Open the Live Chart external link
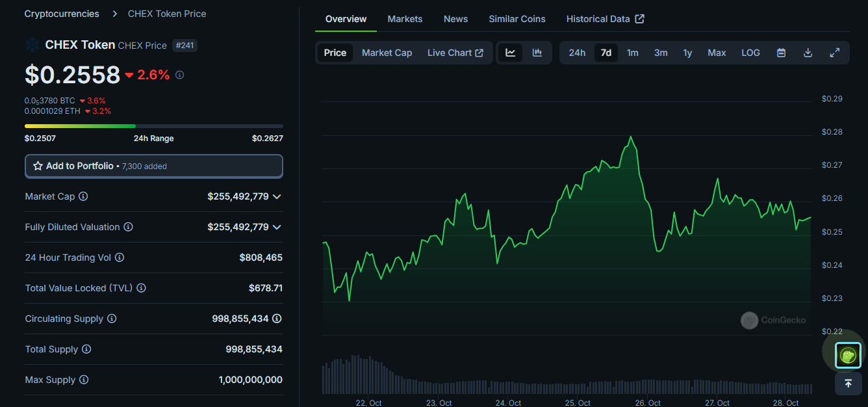The image size is (868, 407). tap(455, 52)
